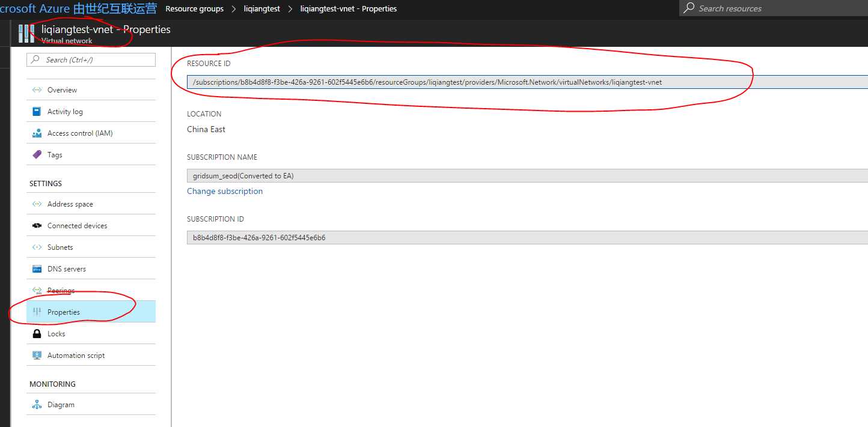Click the Activity log icon

click(x=37, y=111)
